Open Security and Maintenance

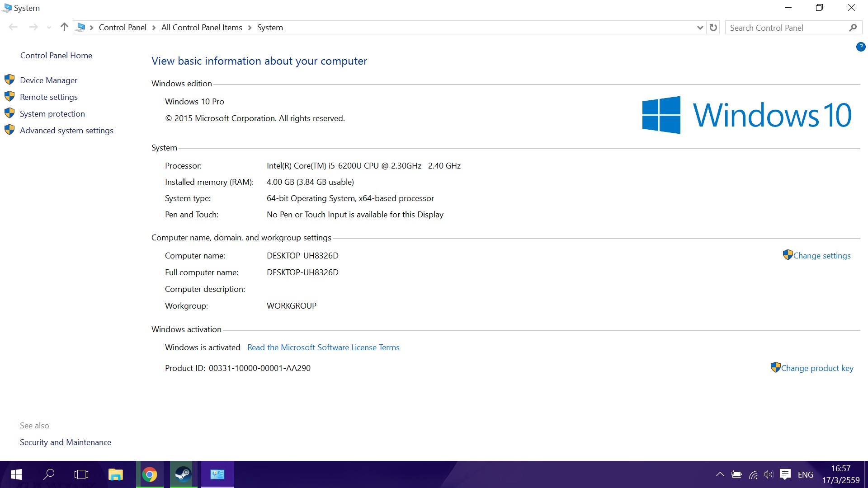(x=66, y=442)
